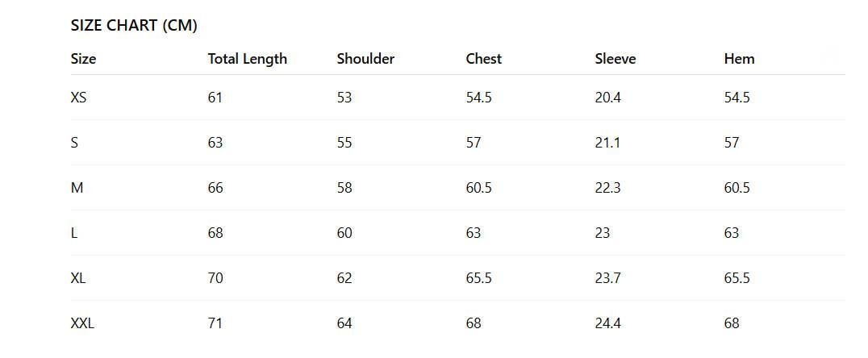Screen dimensions: 868x358
Task: Select the S size row label
Action: (x=75, y=143)
